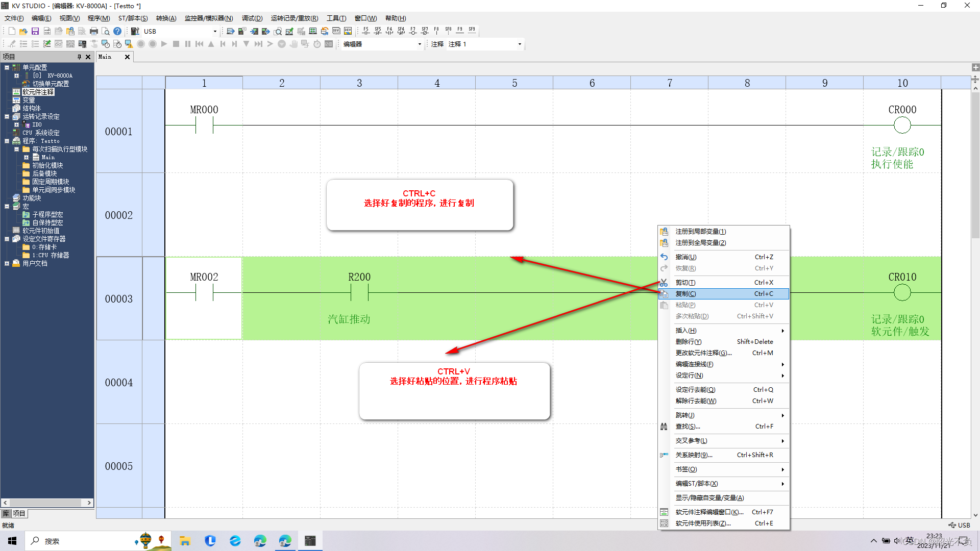Pin the 项目 panel with pushpin icon

click(79, 57)
